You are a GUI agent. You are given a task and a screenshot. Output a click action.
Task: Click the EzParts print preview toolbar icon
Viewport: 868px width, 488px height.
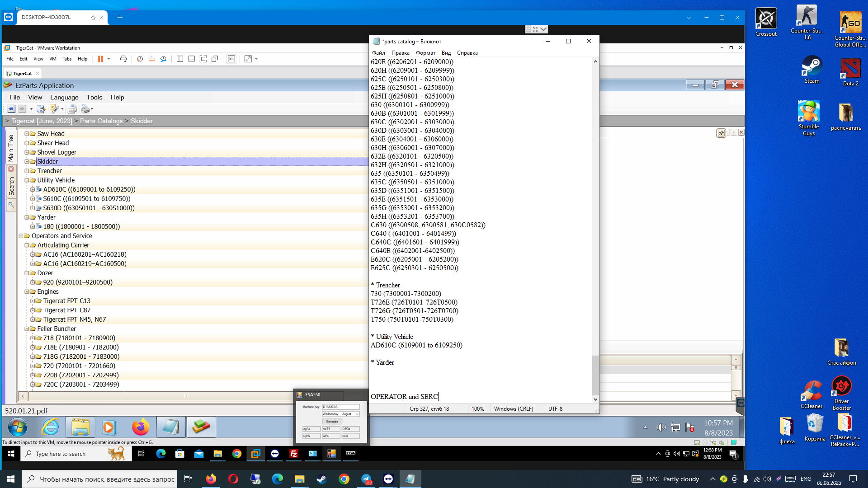tap(71, 109)
